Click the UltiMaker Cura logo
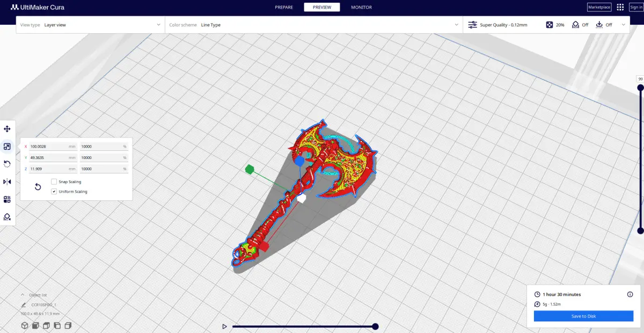Screen dimensions: 644x333 pos(38,7)
